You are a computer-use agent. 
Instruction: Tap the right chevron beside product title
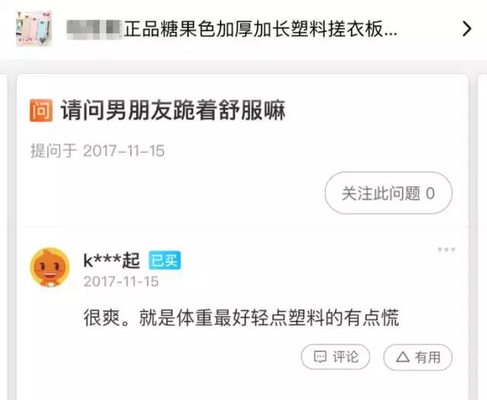[467, 29]
